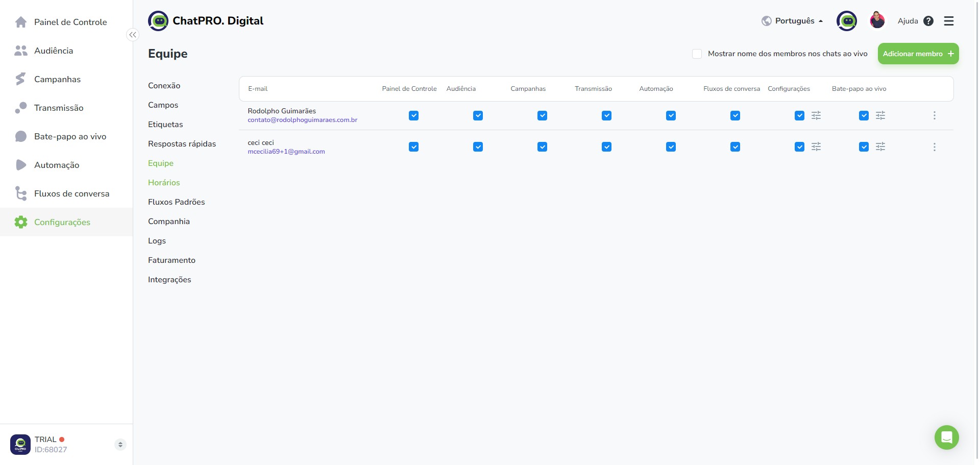Click the Ajuda question mark icon
This screenshot has width=980, height=465.
[x=928, y=21]
